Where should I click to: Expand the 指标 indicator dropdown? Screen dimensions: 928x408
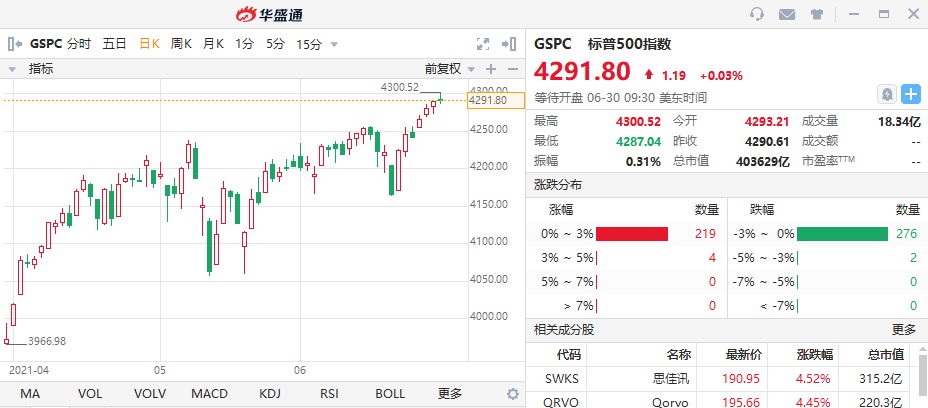31,69
